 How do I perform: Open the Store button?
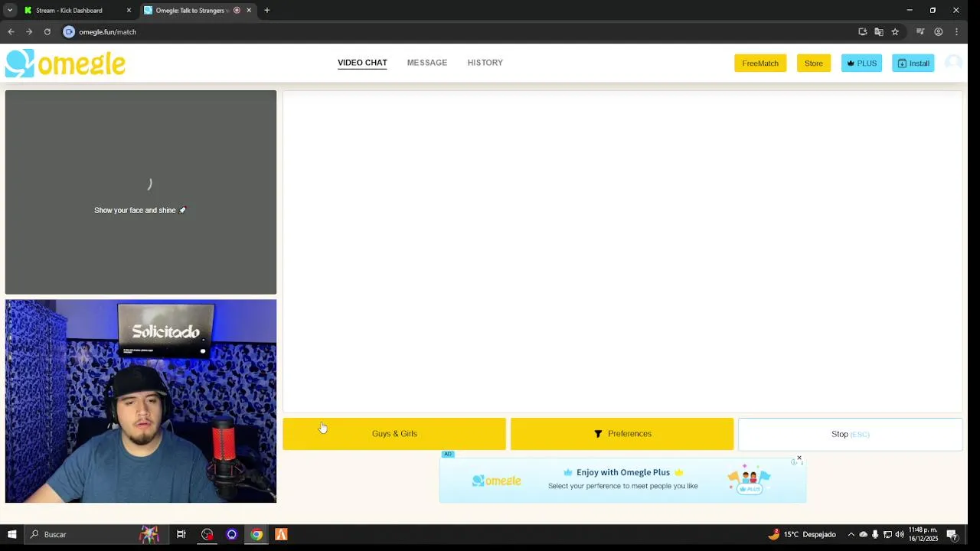click(814, 64)
